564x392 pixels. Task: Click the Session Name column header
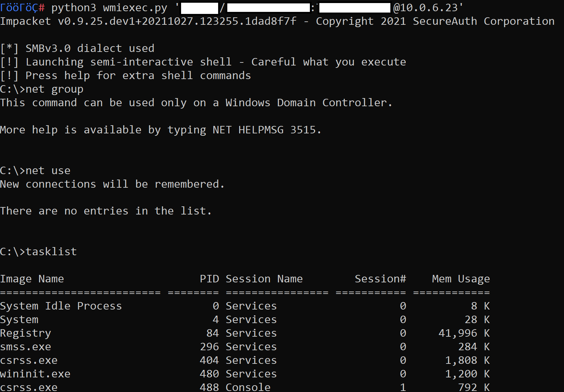264,279
